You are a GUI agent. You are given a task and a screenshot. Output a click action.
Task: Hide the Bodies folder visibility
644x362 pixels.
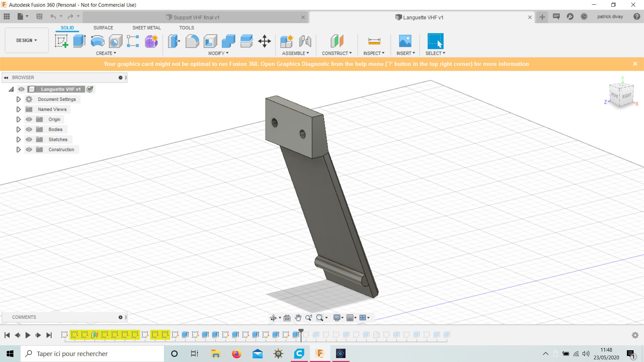click(29, 129)
